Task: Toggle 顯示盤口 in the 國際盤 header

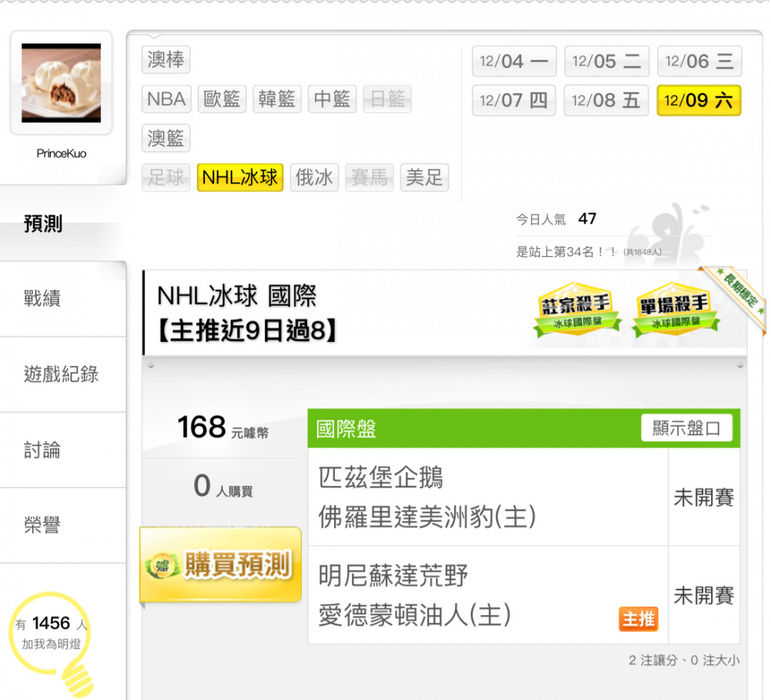Action: (x=687, y=427)
